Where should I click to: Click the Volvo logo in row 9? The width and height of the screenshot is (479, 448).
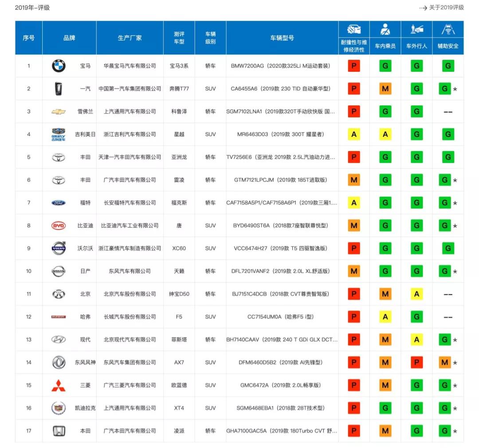(x=59, y=249)
